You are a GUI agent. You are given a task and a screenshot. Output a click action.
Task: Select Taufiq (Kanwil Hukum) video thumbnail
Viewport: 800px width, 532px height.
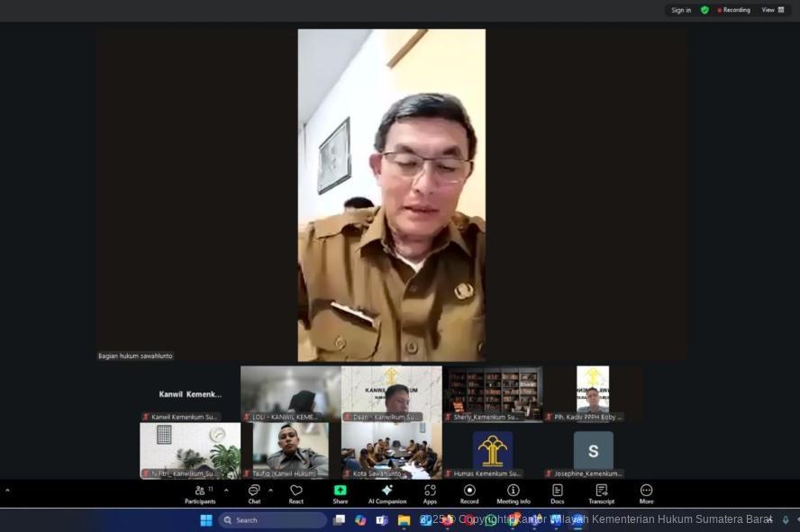pyautogui.click(x=290, y=449)
